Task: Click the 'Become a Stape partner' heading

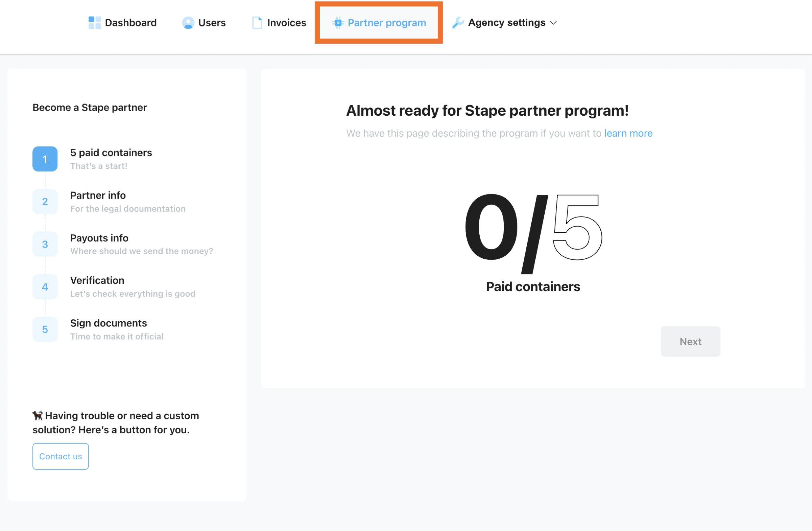Action: [x=90, y=108]
